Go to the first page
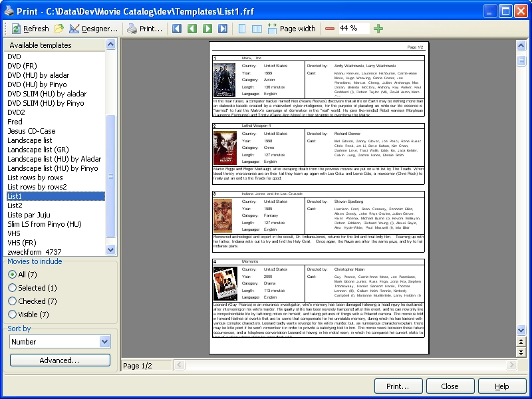The height and width of the screenshot is (399, 532). tap(177, 29)
